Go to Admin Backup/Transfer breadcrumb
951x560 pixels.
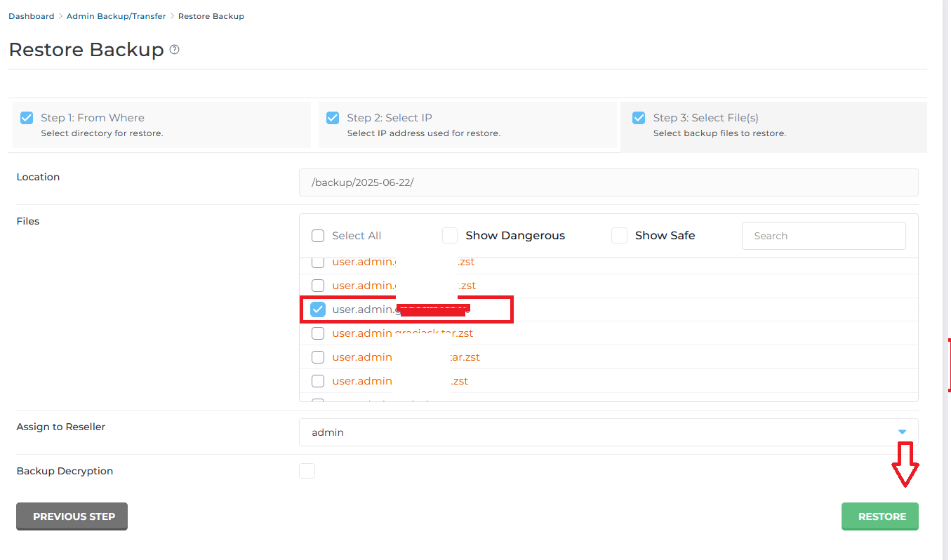point(116,16)
